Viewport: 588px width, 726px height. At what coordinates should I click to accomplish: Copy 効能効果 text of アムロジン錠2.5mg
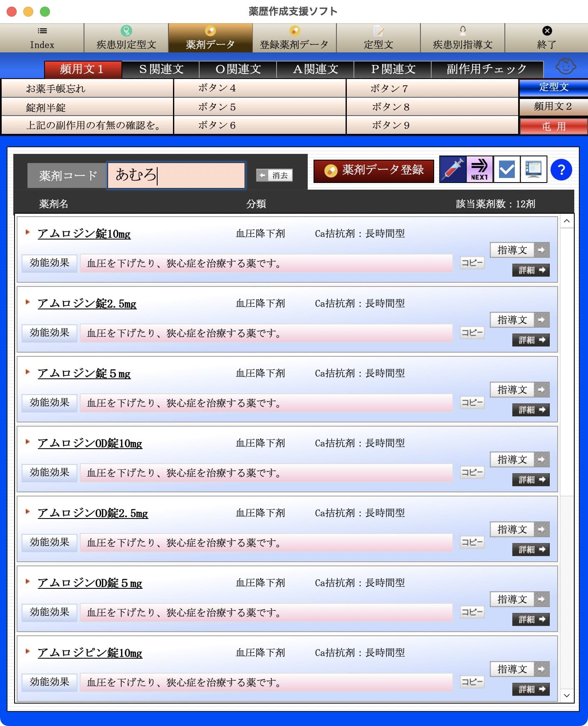point(472,333)
